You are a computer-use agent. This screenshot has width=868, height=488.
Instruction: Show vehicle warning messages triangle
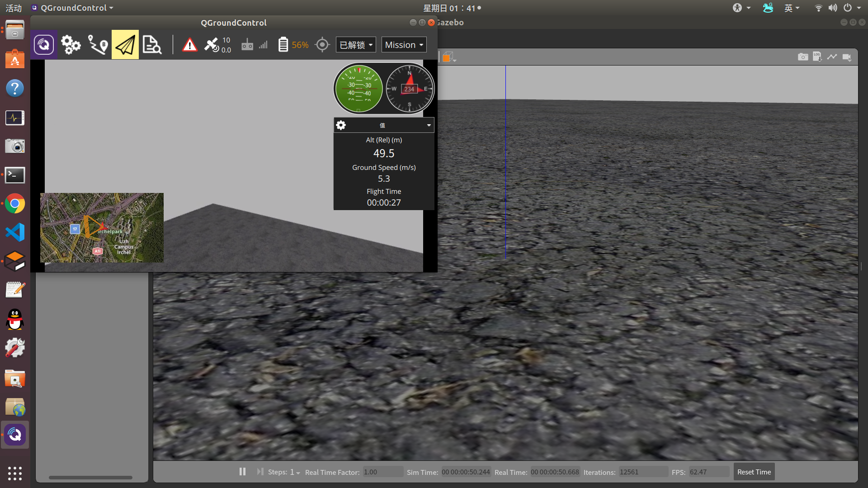coord(190,45)
